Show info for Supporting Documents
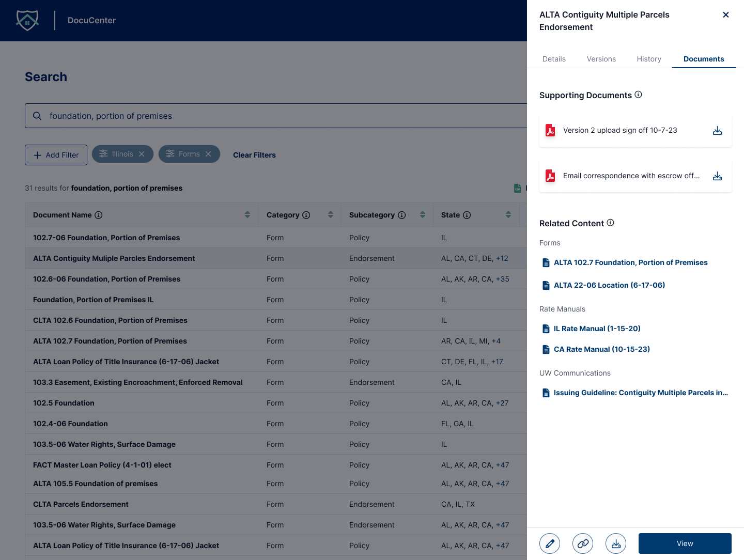This screenshot has width=744, height=560. tap(638, 95)
